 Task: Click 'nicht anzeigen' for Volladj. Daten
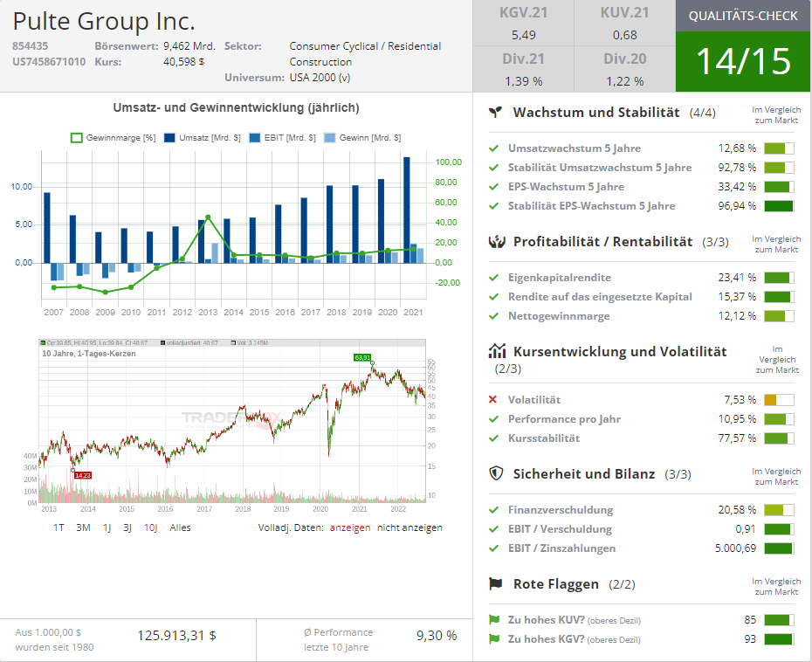coord(409,528)
